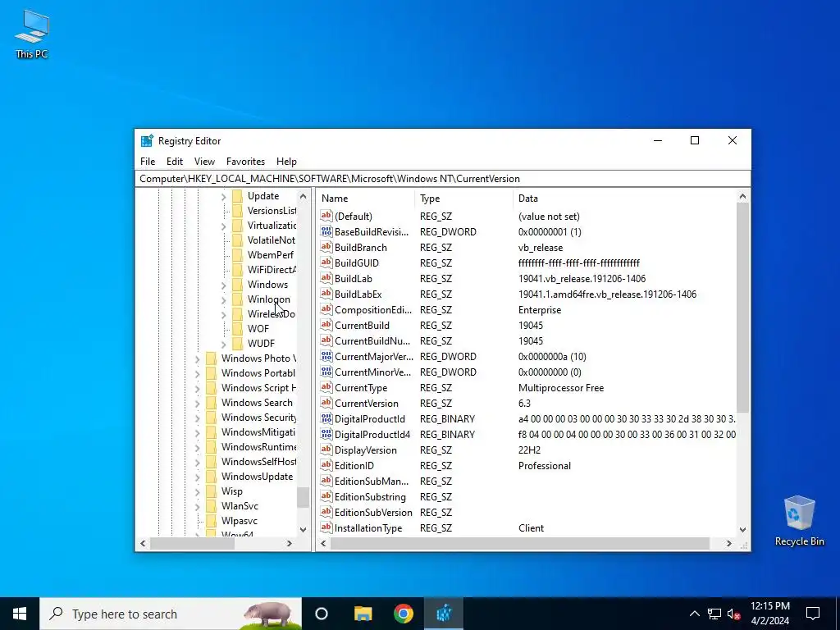
Task: Open the Edit menu
Action: coord(175,162)
